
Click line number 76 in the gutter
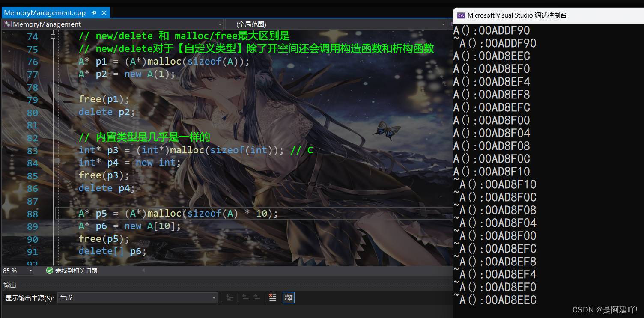(x=33, y=62)
